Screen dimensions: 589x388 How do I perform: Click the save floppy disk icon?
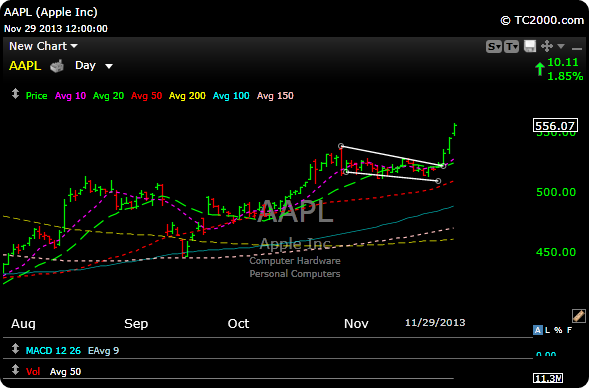(x=530, y=46)
